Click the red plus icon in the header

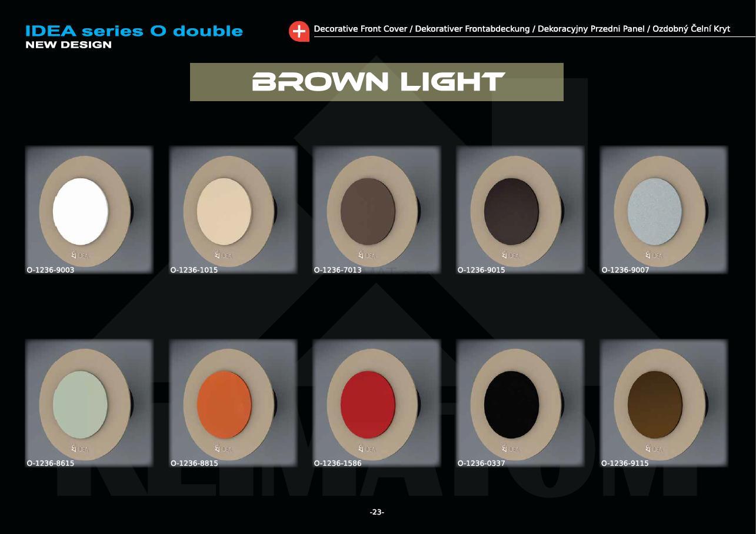click(x=299, y=32)
